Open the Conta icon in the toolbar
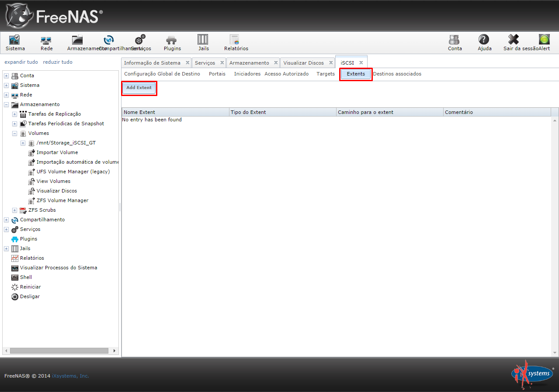Viewport: 559px width, 392px height. (455, 40)
